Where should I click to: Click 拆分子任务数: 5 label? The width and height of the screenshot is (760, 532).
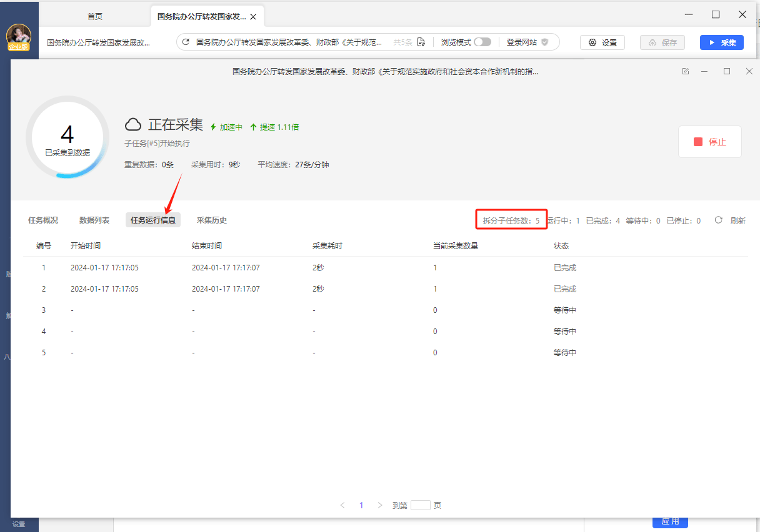(x=511, y=221)
